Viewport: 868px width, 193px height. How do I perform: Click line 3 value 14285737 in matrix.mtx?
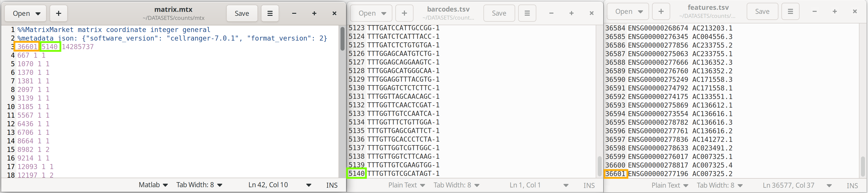click(78, 47)
